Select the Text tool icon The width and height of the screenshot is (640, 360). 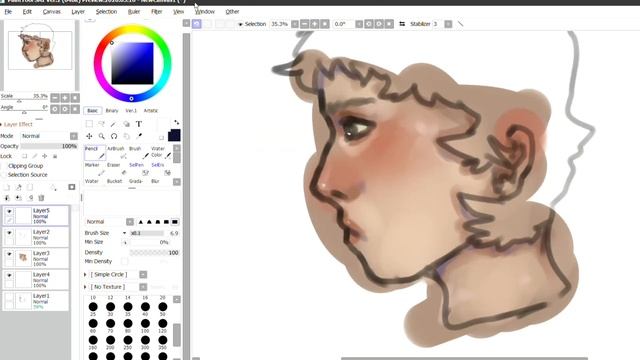[139, 124]
